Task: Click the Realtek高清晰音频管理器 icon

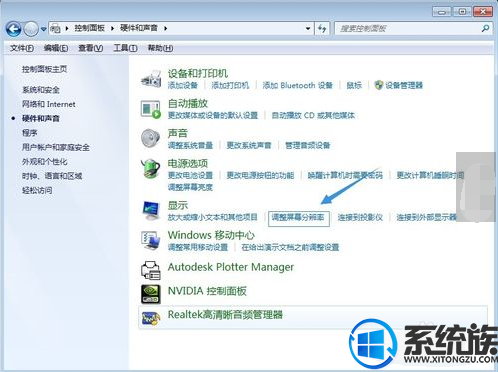Action: click(x=151, y=318)
